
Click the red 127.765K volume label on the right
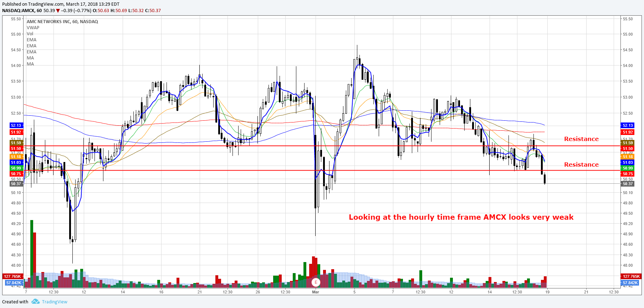click(x=631, y=276)
